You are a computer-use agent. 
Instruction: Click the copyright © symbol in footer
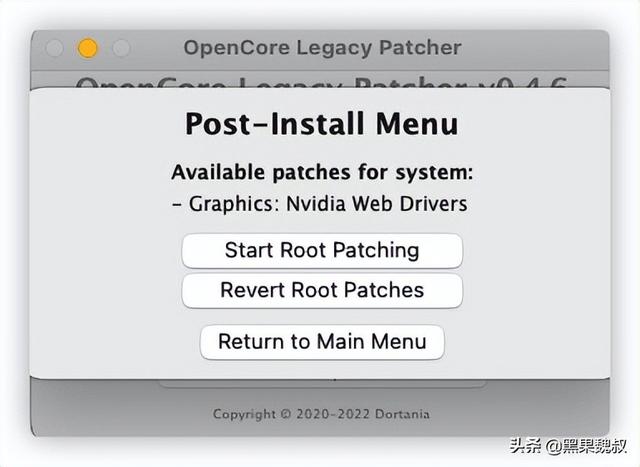tap(286, 414)
